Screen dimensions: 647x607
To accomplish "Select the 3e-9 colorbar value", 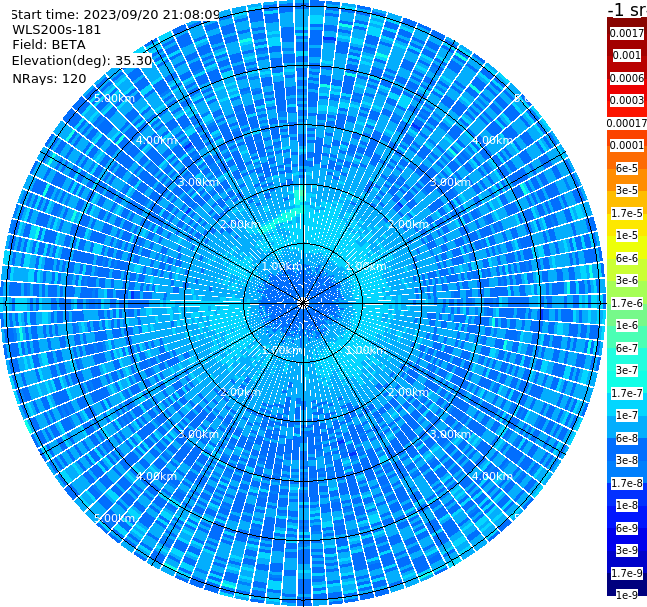I will pyautogui.click(x=627, y=550).
